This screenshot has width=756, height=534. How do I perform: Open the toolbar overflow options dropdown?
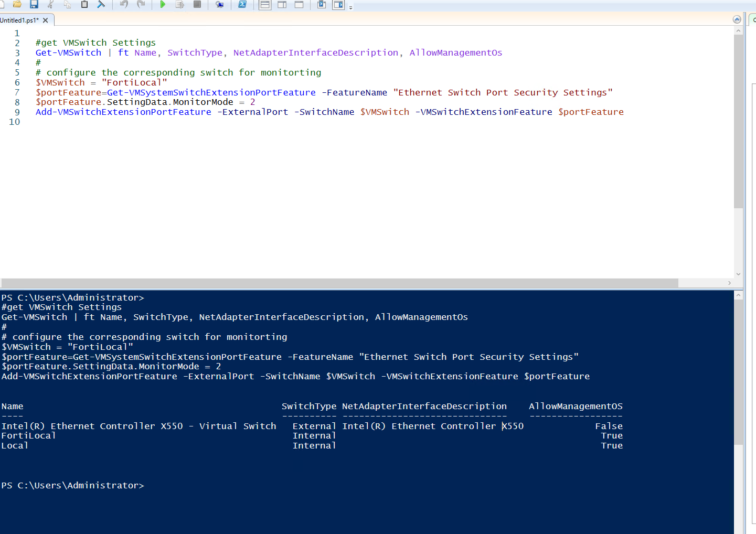[351, 7]
